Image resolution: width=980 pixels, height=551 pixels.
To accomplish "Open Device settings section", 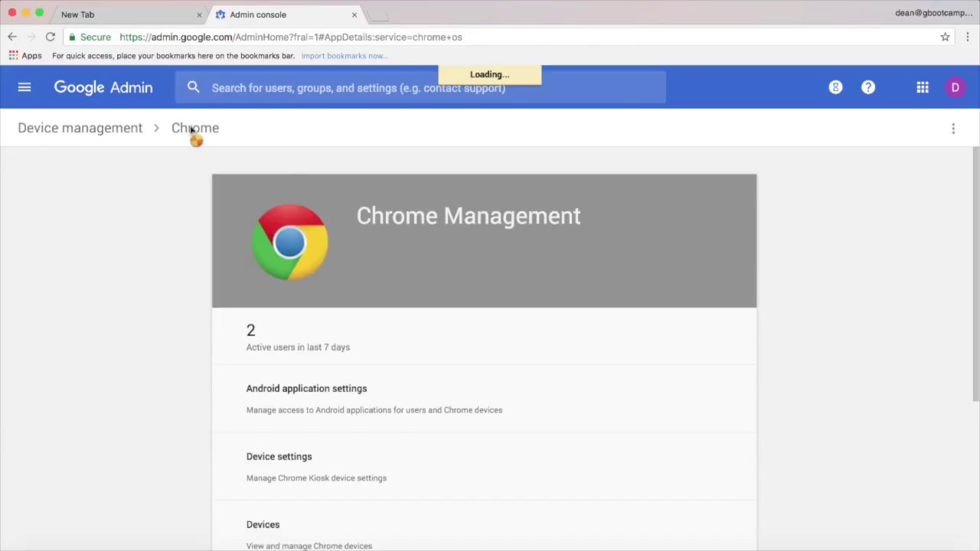I will (279, 457).
